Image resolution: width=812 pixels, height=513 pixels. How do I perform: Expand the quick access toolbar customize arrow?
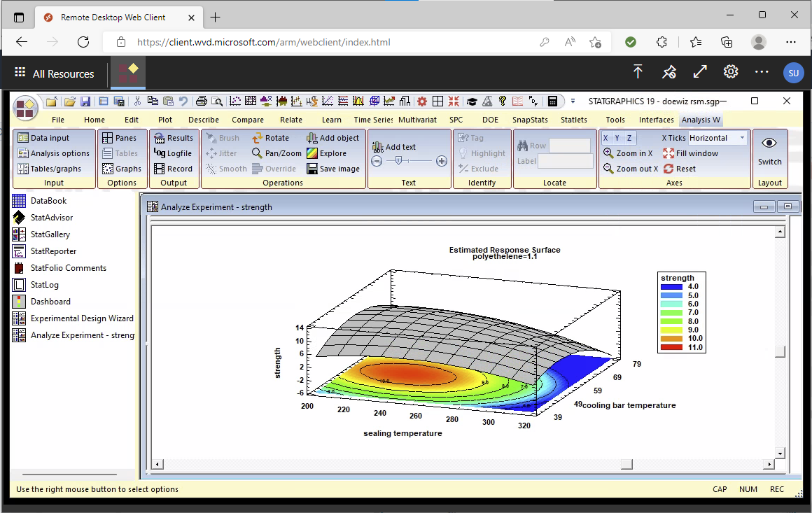click(x=573, y=101)
